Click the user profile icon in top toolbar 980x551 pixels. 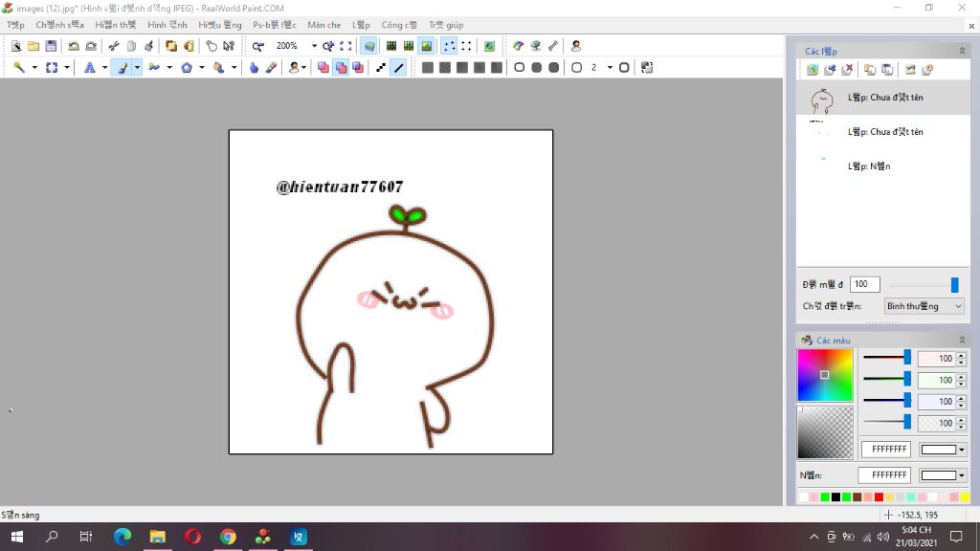[576, 46]
